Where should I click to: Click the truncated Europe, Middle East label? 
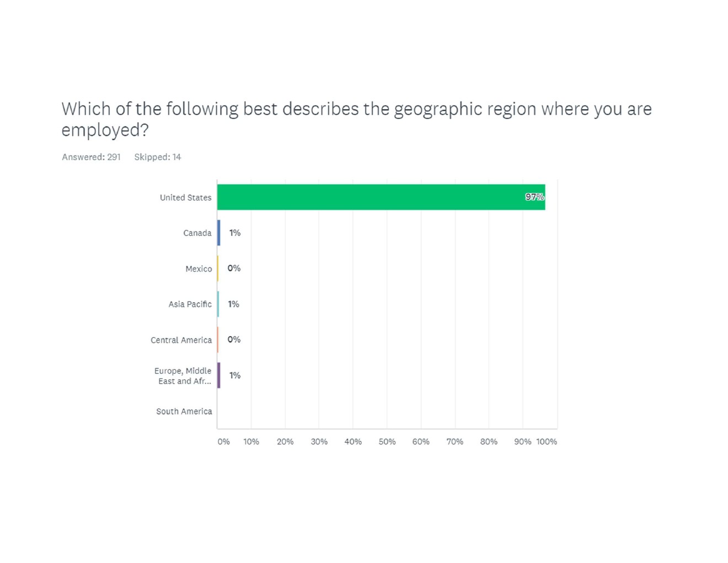point(183,376)
